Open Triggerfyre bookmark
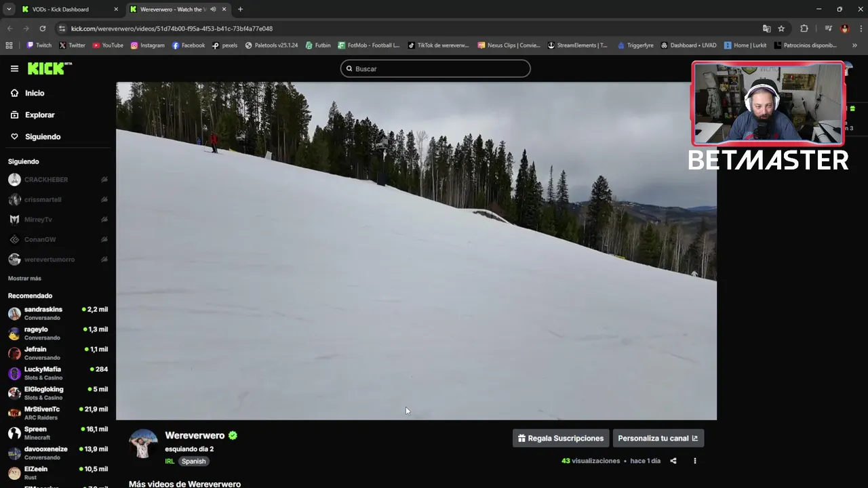Image resolution: width=868 pixels, height=488 pixels. click(635, 45)
